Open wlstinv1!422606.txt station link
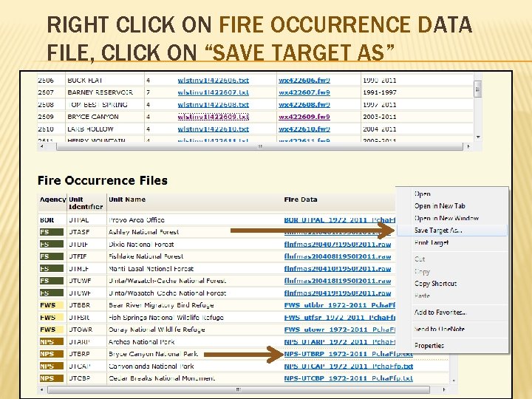Screen dimensions: 532x399 pos(213,80)
